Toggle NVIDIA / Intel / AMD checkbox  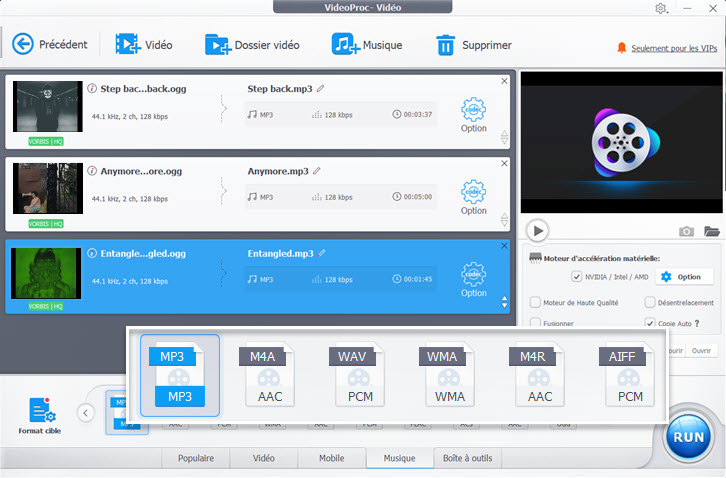coord(576,277)
